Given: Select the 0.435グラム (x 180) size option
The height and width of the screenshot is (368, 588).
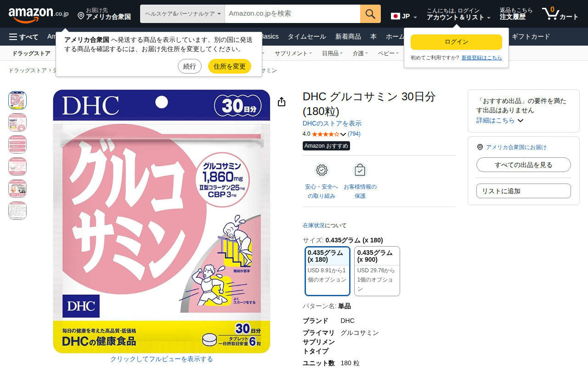Looking at the screenshot, I should point(328,271).
